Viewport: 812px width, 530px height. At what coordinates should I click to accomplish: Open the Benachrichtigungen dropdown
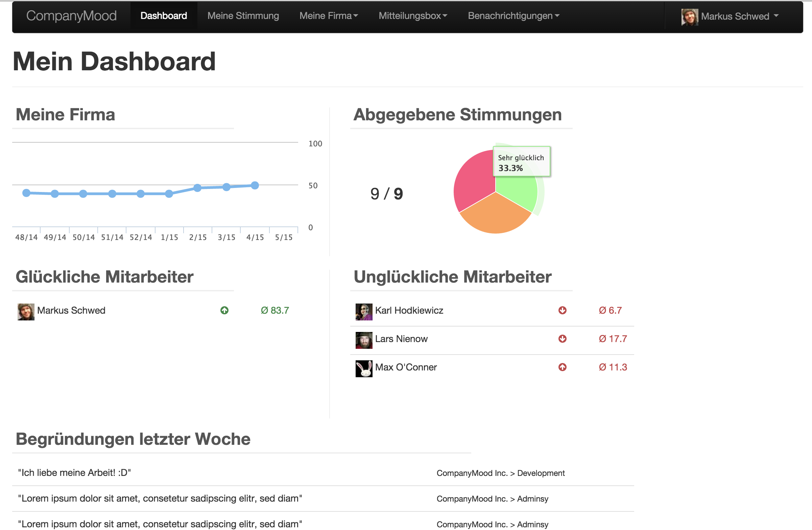click(x=514, y=16)
